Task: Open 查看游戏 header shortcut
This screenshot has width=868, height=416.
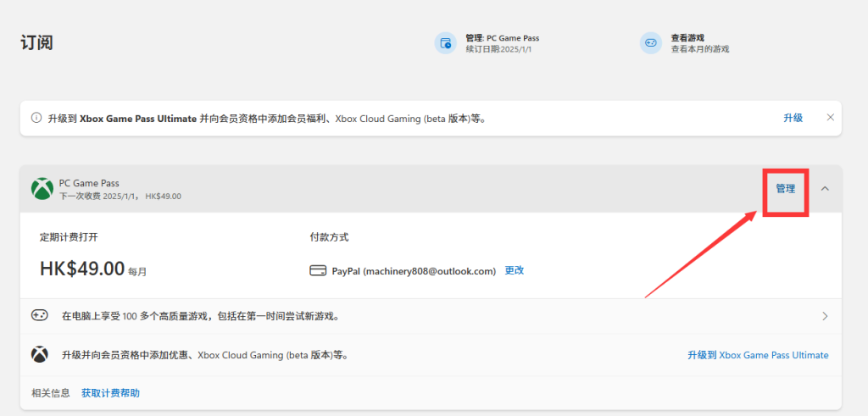Action: 687,38
